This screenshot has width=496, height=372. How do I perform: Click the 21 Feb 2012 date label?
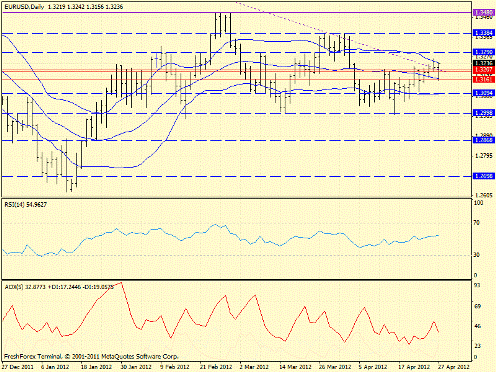(x=216, y=367)
